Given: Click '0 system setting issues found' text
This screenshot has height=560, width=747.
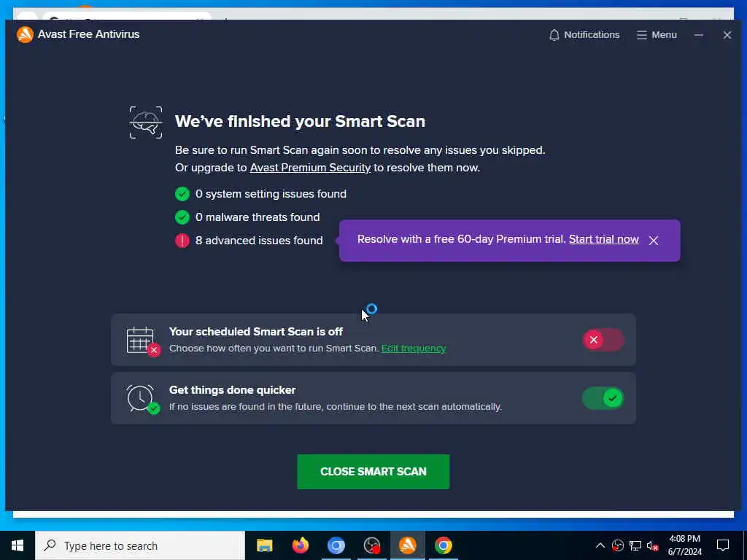Looking at the screenshot, I should pos(271,194).
